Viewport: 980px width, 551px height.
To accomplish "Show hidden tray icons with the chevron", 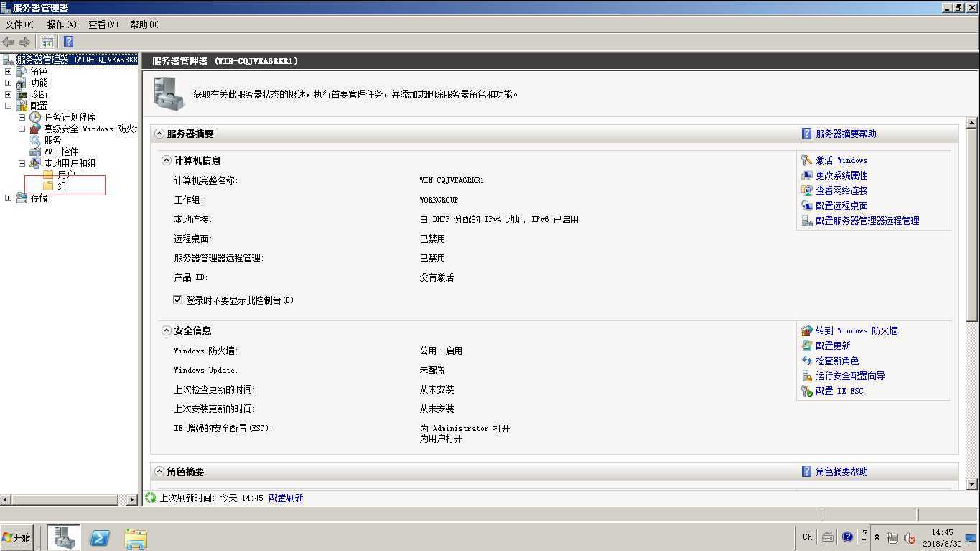I will pos(877,537).
